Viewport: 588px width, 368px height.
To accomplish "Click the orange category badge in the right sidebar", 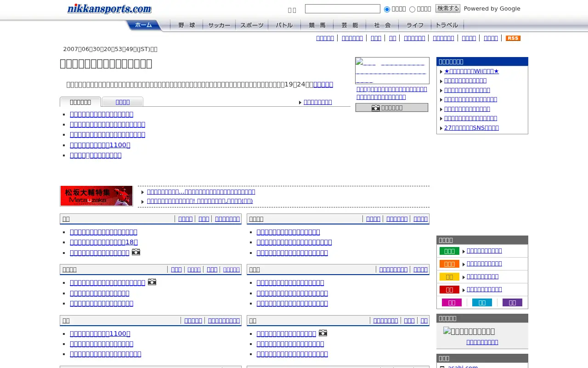I will [x=449, y=264].
